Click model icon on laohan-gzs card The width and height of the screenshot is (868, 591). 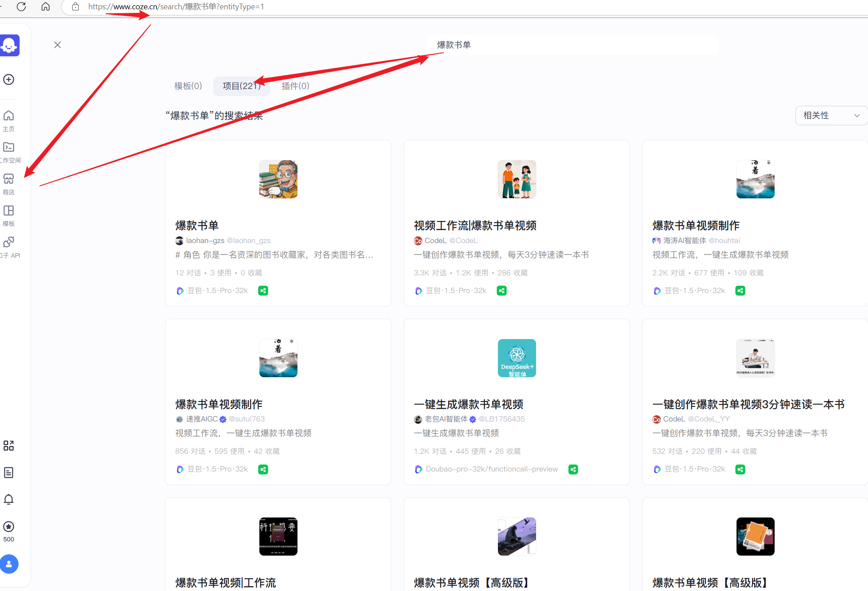[x=180, y=291]
